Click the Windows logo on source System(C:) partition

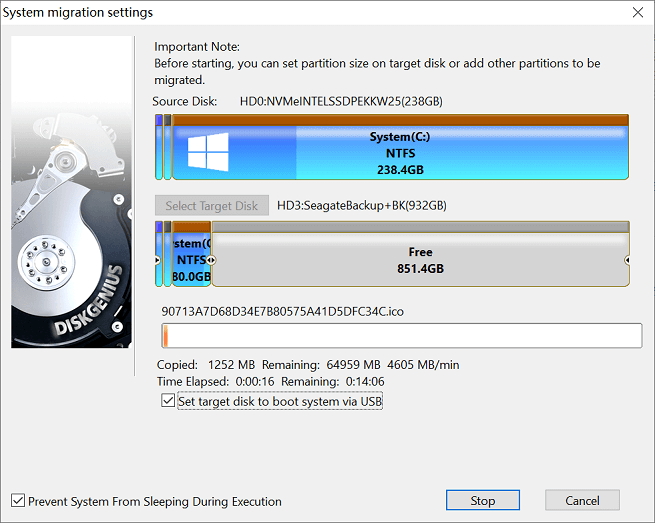pyautogui.click(x=208, y=151)
